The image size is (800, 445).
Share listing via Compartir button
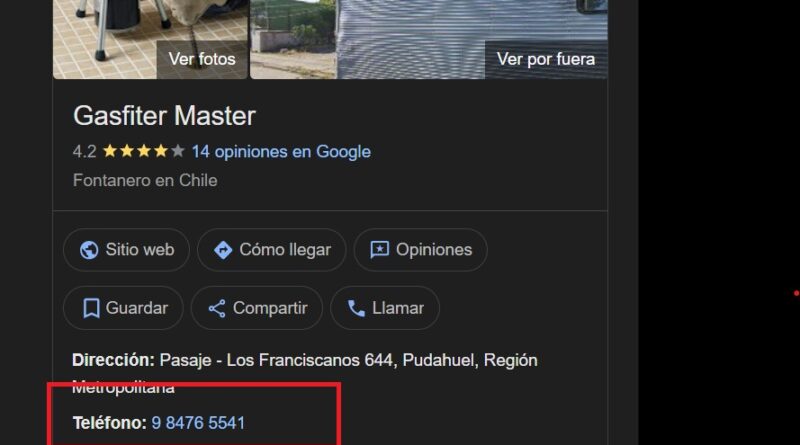tap(257, 308)
